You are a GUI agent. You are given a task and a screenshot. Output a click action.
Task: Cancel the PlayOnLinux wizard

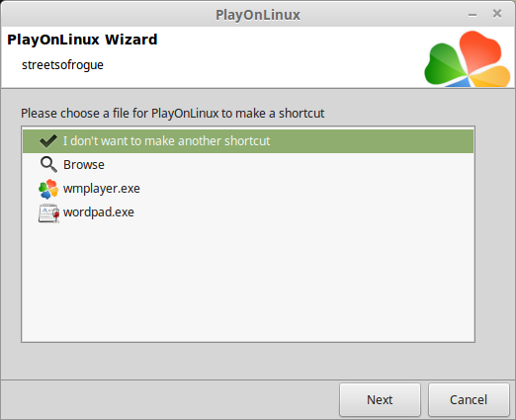469,399
